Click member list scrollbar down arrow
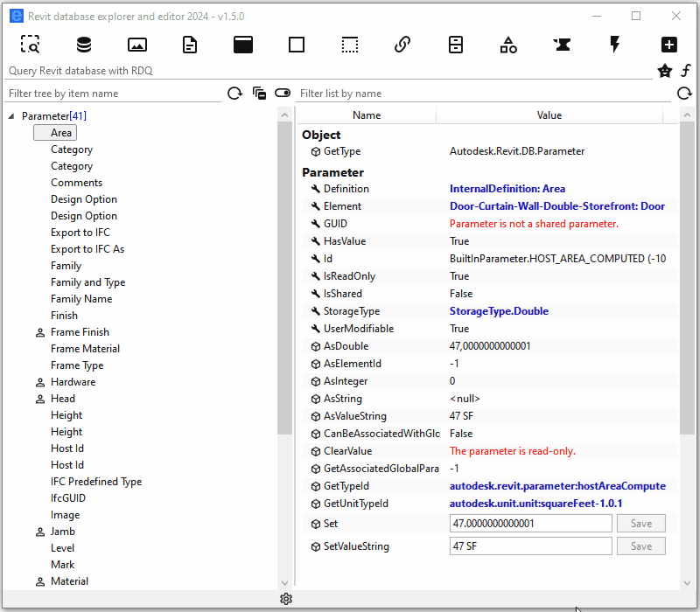This screenshot has height=612, width=700. (687, 582)
